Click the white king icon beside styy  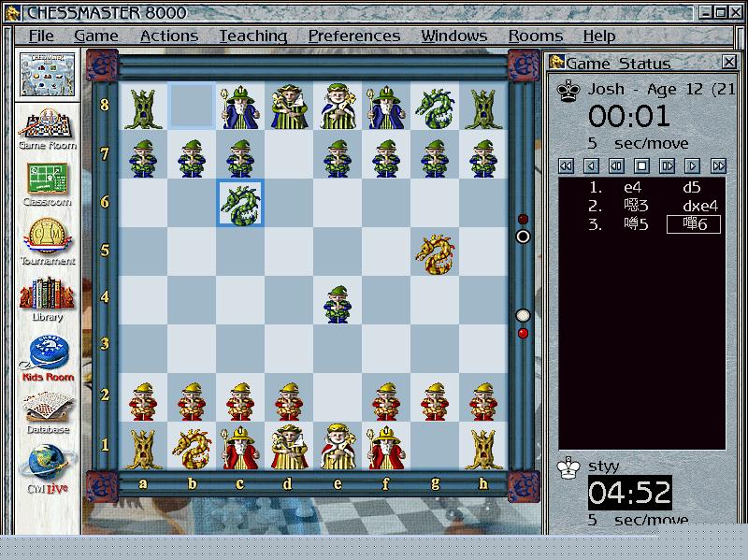pyautogui.click(x=568, y=468)
